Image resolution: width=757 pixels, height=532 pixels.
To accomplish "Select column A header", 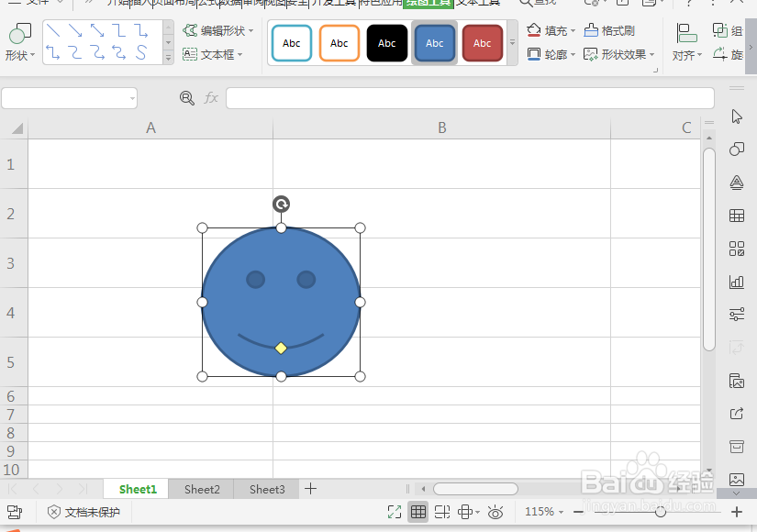I will tap(150, 127).
